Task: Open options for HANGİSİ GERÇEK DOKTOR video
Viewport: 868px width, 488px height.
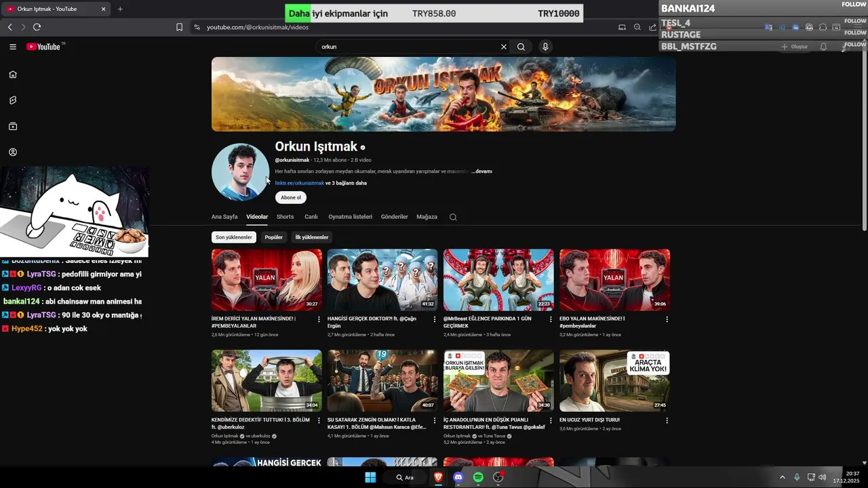Action: coord(435,319)
